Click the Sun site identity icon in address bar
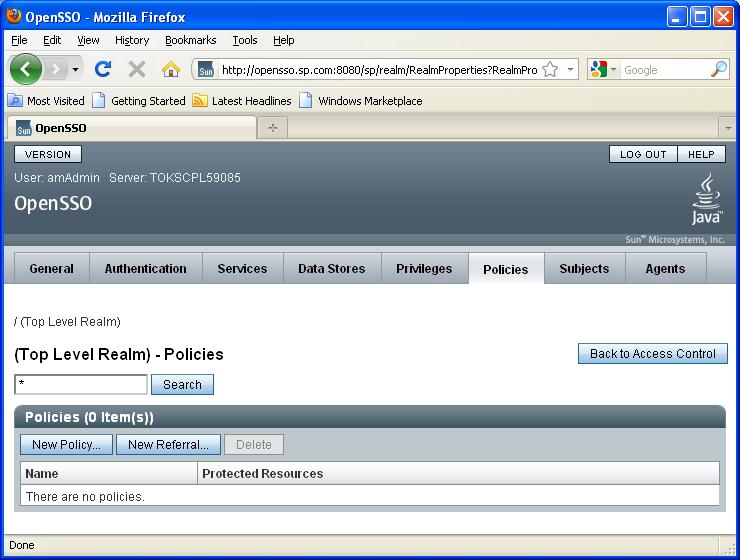The height and width of the screenshot is (560, 740). coord(206,70)
